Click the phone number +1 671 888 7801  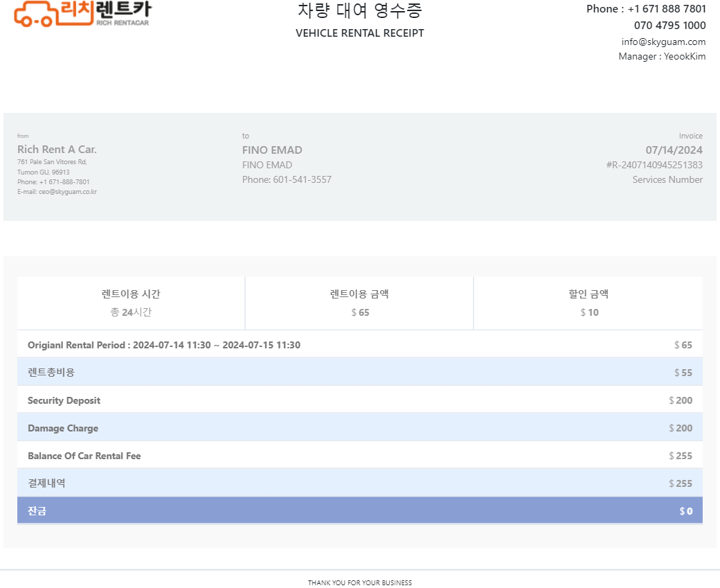667,9
